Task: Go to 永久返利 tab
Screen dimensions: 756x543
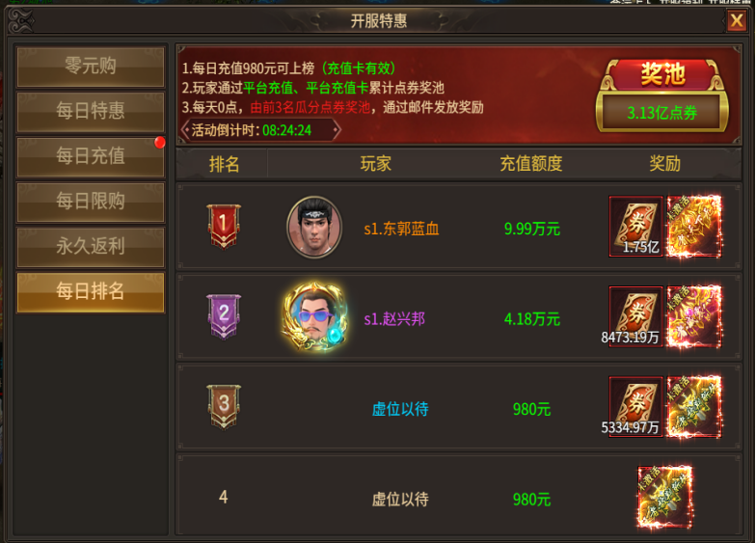Action: 91,247
